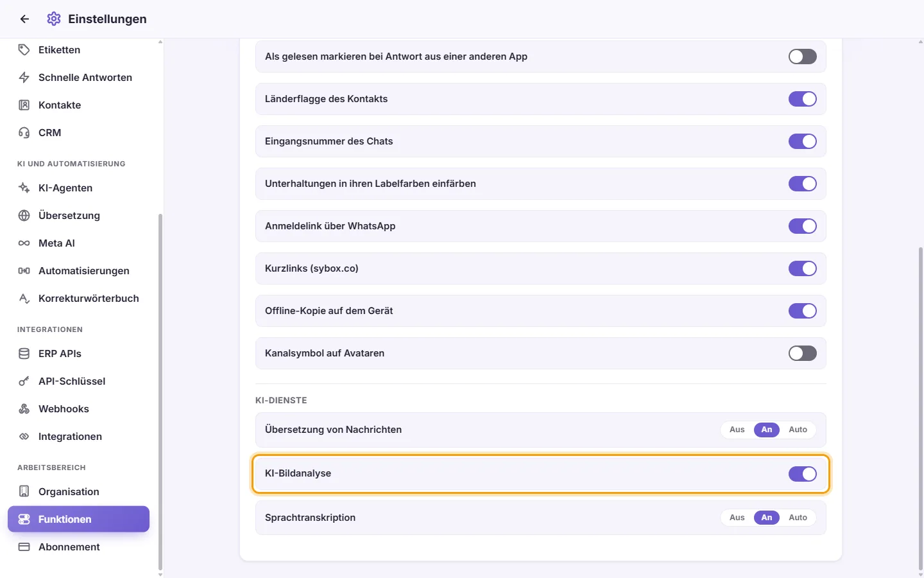
Task: Open the KI-Agenten section
Action: tap(78, 188)
